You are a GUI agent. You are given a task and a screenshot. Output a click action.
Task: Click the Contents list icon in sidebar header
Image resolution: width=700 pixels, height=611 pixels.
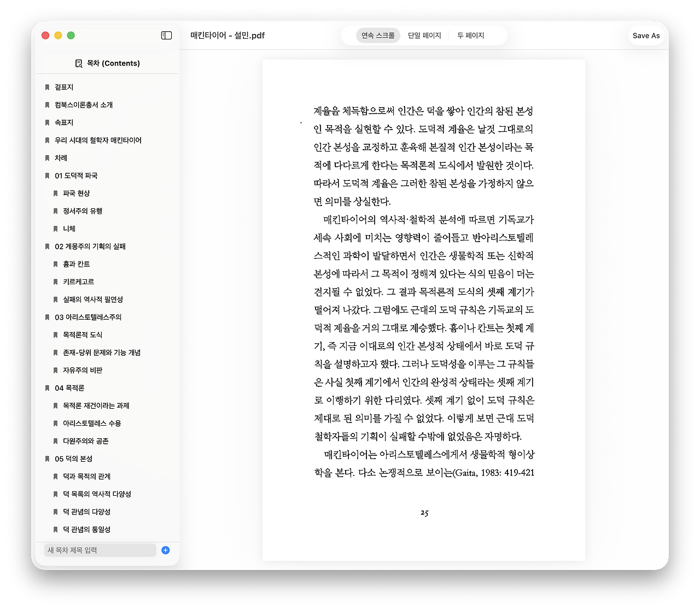(79, 63)
